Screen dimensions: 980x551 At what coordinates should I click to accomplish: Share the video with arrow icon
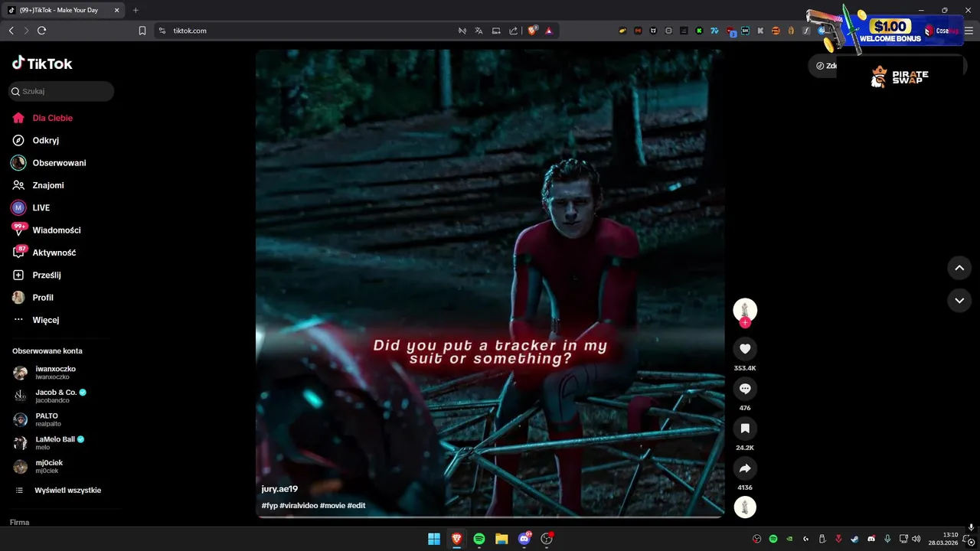point(745,468)
